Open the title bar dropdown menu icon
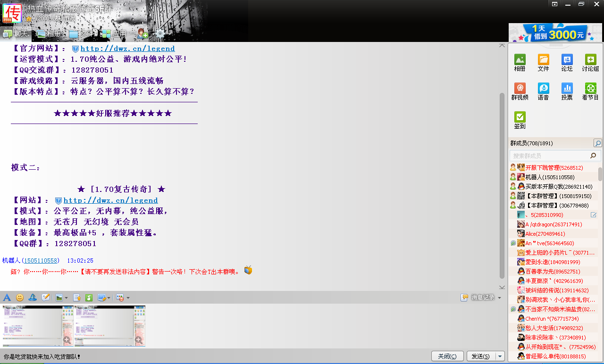 tap(555, 4)
